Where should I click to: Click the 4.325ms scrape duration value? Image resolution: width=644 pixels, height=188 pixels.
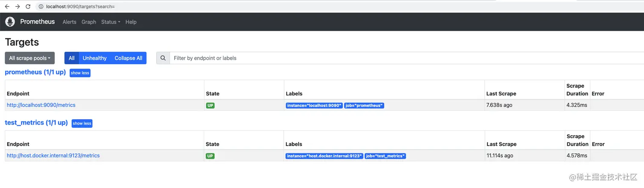(x=577, y=105)
